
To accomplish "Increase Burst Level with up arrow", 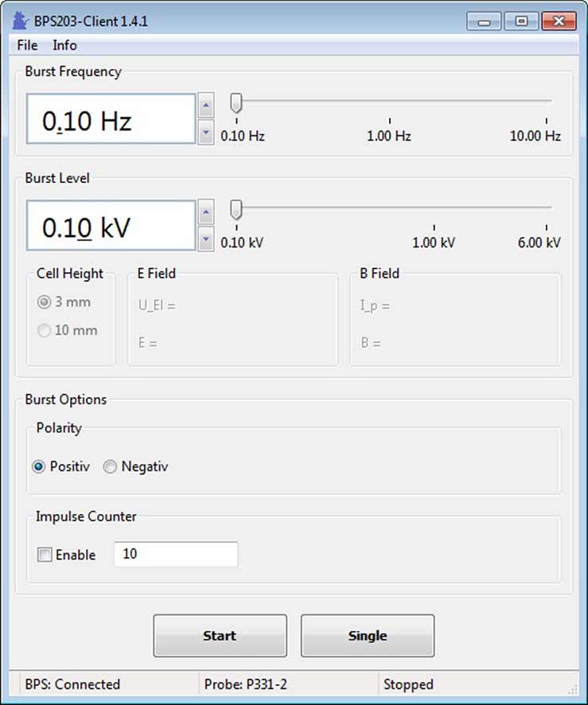I will [x=206, y=212].
